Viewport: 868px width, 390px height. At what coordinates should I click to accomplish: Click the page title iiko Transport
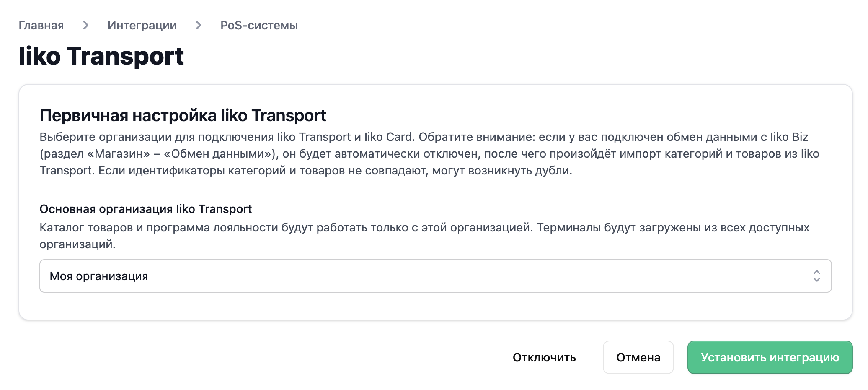(101, 56)
